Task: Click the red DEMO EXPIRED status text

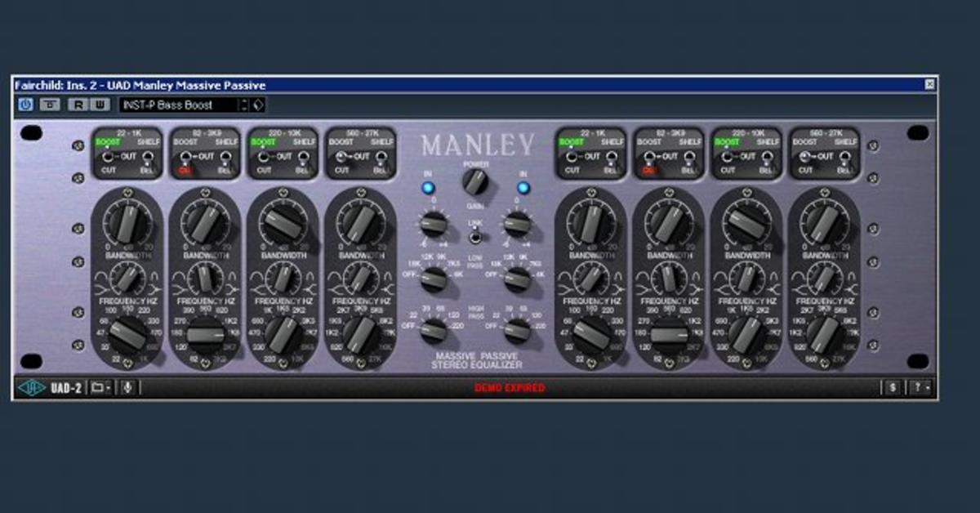Action: pos(510,387)
